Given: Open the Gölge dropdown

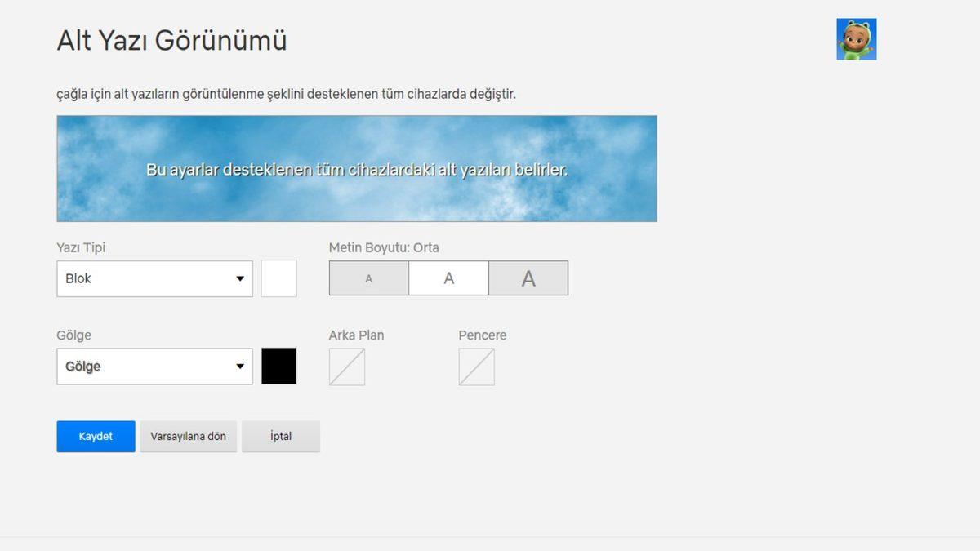Looking at the screenshot, I should [x=154, y=366].
